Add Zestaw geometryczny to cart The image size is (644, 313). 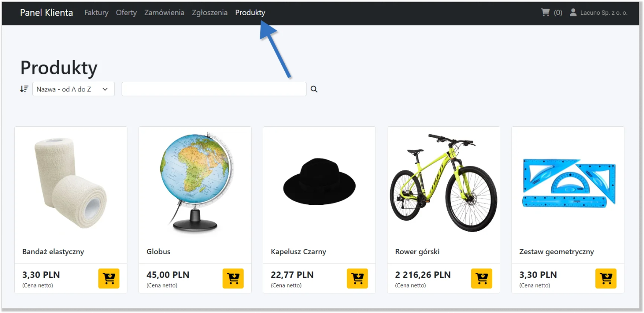coord(605,279)
